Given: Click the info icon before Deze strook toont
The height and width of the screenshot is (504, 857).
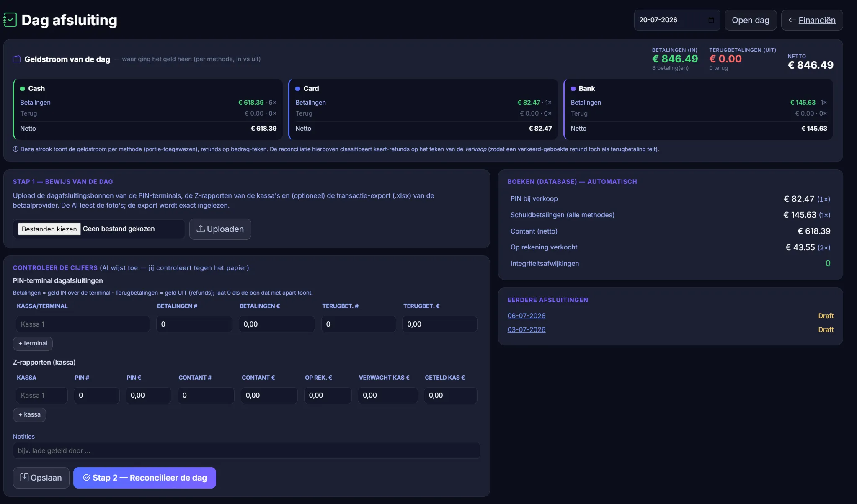Looking at the screenshot, I should (x=15, y=149).
